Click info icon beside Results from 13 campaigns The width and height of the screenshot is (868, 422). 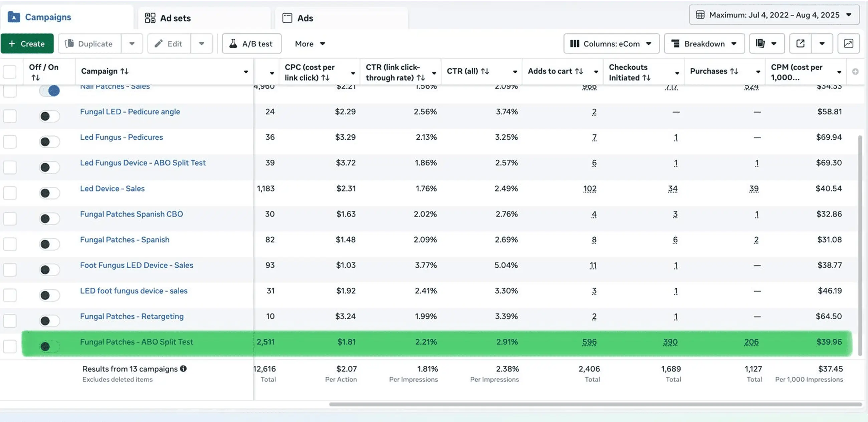(x=183, y=369)
